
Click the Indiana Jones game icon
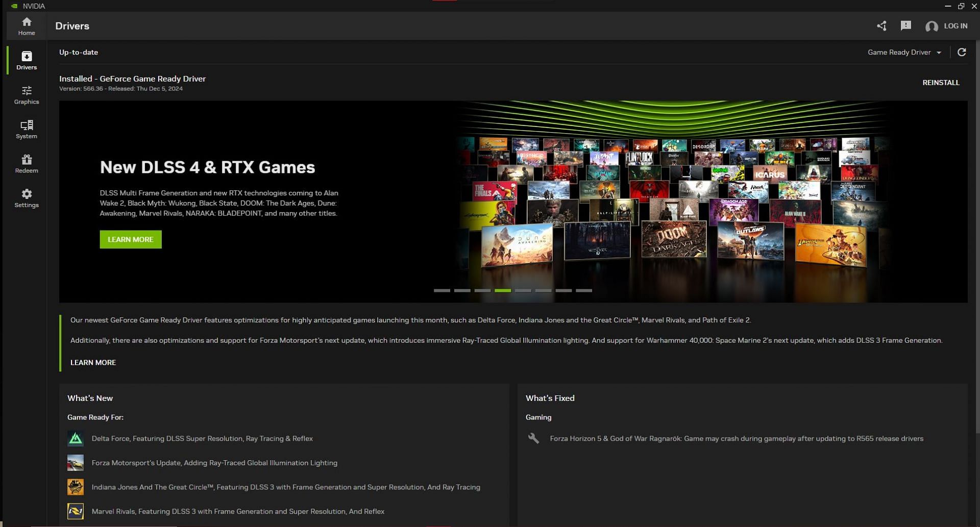pos(76,487)
